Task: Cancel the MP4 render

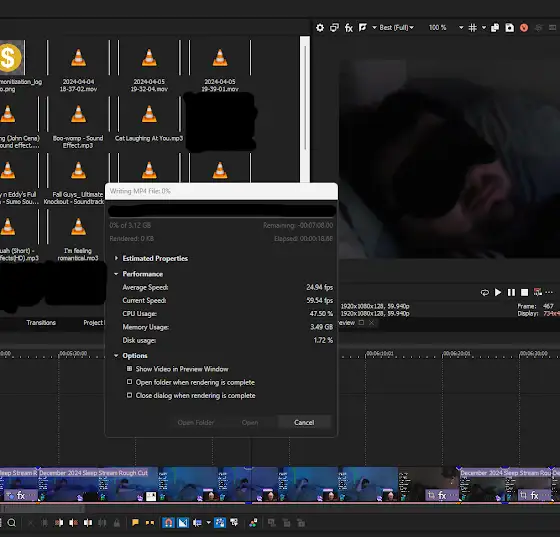Action: [304, 422]
